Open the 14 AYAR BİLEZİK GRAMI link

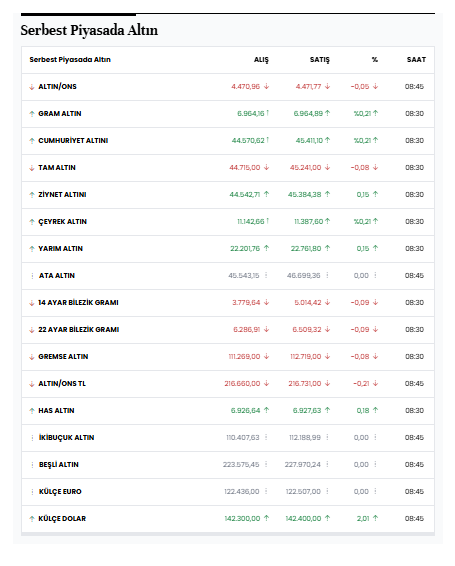78,302
